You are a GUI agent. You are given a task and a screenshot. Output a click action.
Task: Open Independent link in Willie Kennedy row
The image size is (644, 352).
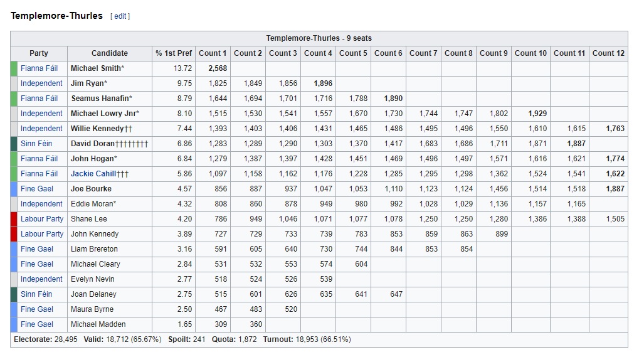point(41,129)
